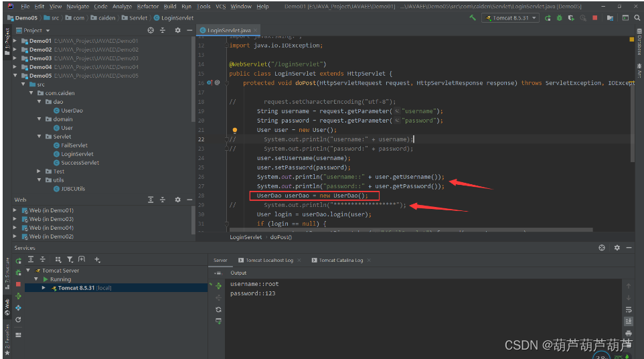Click the Demo05 breadcrumb in navigation bar
644x359 pixels.
point(23,18)
